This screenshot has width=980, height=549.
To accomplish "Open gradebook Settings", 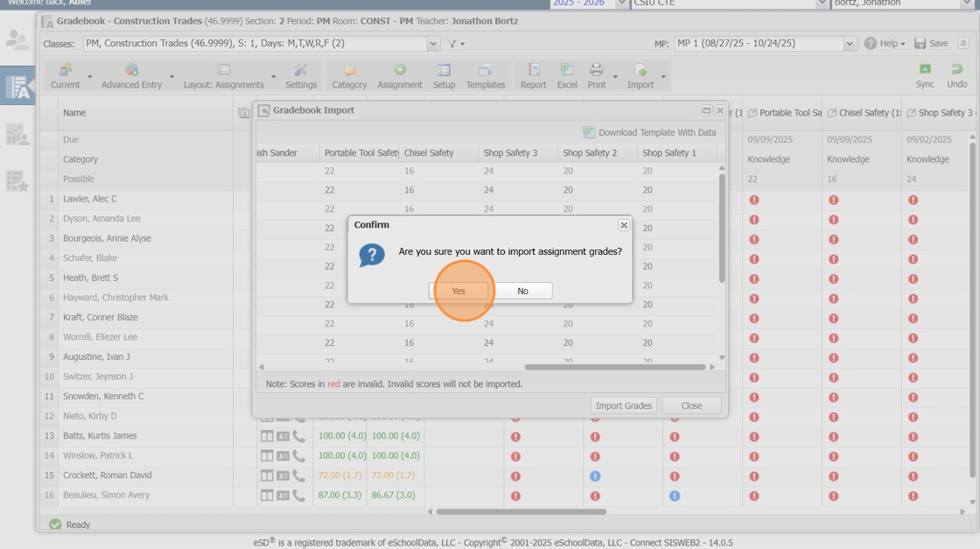I will pyautogui.click(x=301, y=76).
